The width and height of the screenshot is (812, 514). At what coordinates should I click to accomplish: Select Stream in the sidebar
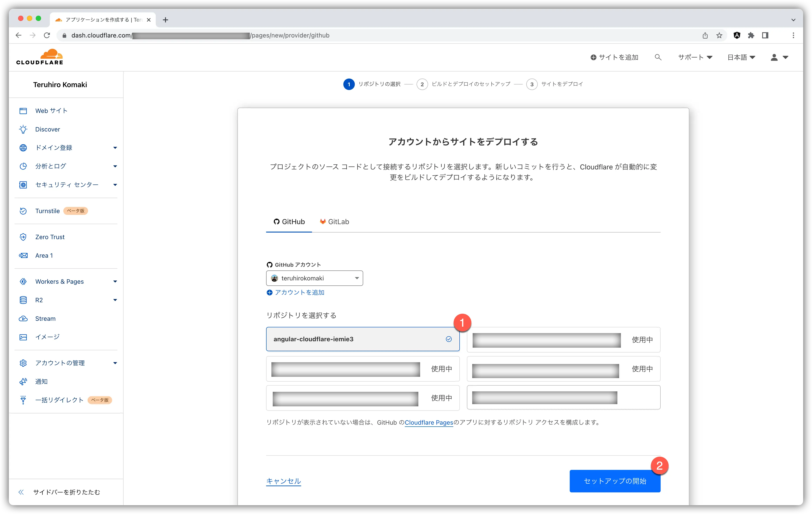pyautogui.click(x=45, y=318)
